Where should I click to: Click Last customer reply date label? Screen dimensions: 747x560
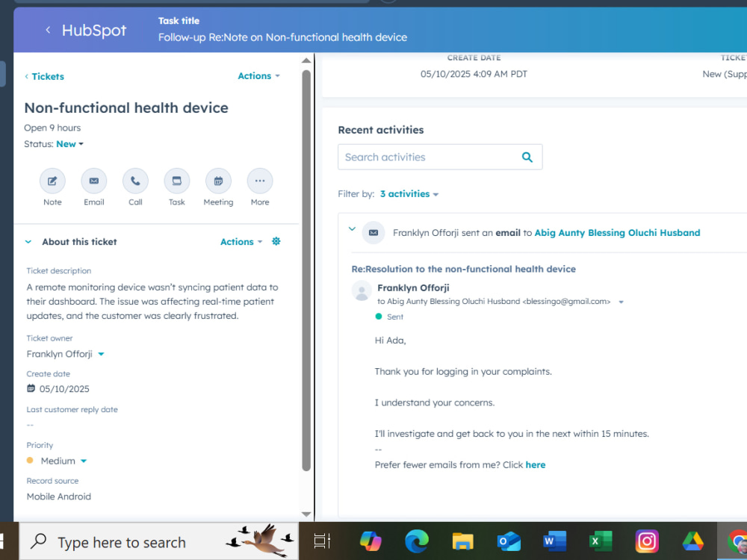pos(72,409)
